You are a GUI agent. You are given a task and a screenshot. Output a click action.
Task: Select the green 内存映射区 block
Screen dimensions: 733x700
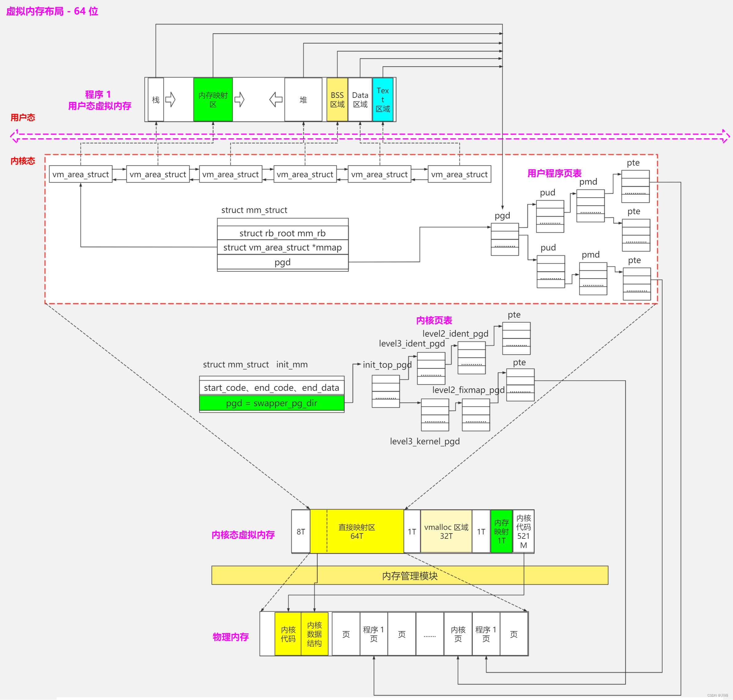[213, 100]
